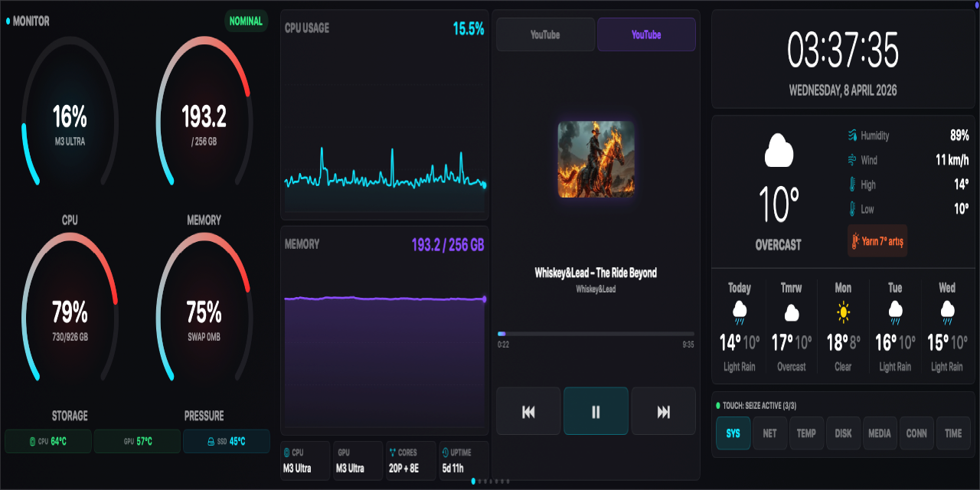980x490 pixels.
Task: Click the CORES card icon
Action: (393, 452)
